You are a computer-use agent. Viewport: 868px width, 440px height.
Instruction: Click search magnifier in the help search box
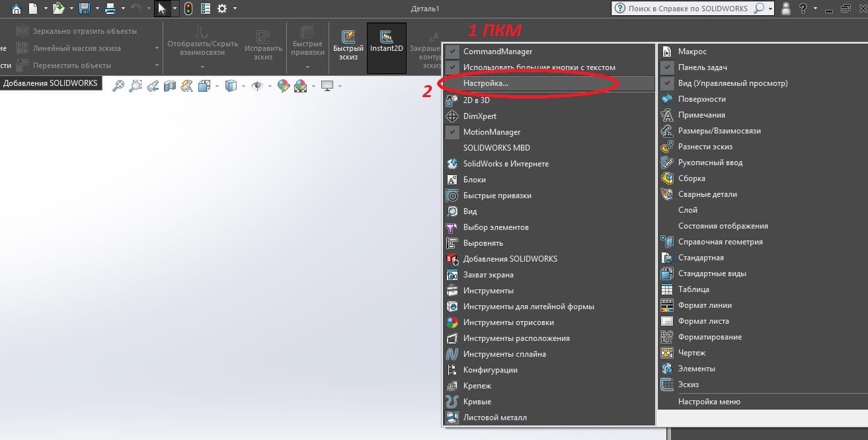click(759, 9)
